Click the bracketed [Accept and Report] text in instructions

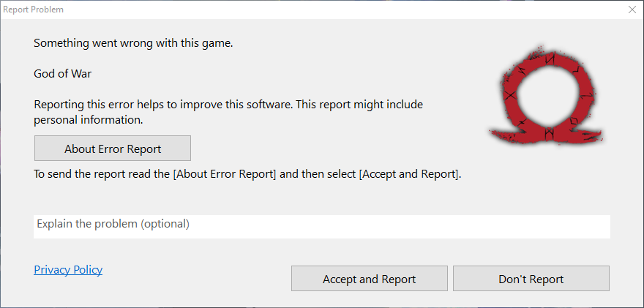pyautogui.click(x=410, y=175)
